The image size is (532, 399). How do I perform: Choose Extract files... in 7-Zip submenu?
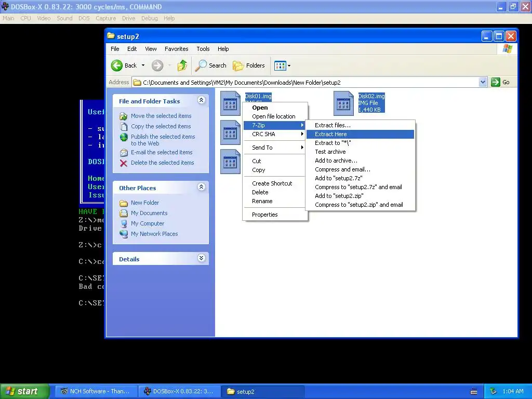pos(360,125)
